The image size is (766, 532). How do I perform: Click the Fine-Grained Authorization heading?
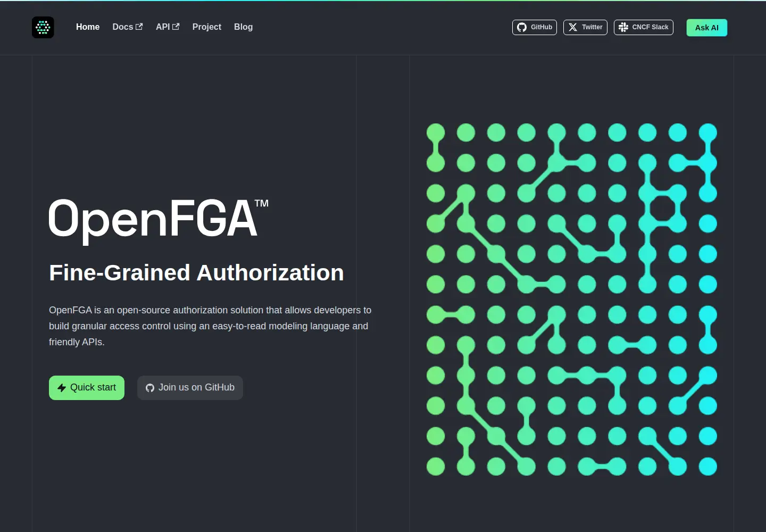(x=196, y=273)
